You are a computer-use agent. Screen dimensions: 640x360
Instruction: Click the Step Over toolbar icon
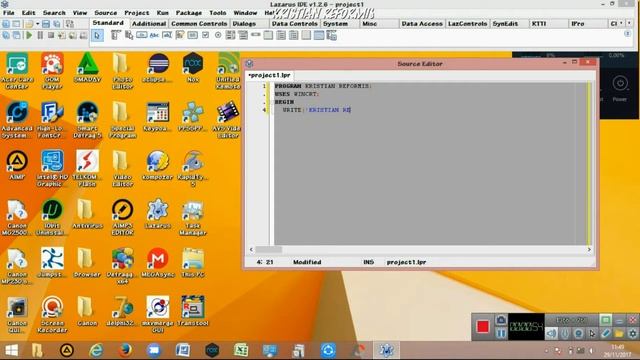click(x=73, y=36)
